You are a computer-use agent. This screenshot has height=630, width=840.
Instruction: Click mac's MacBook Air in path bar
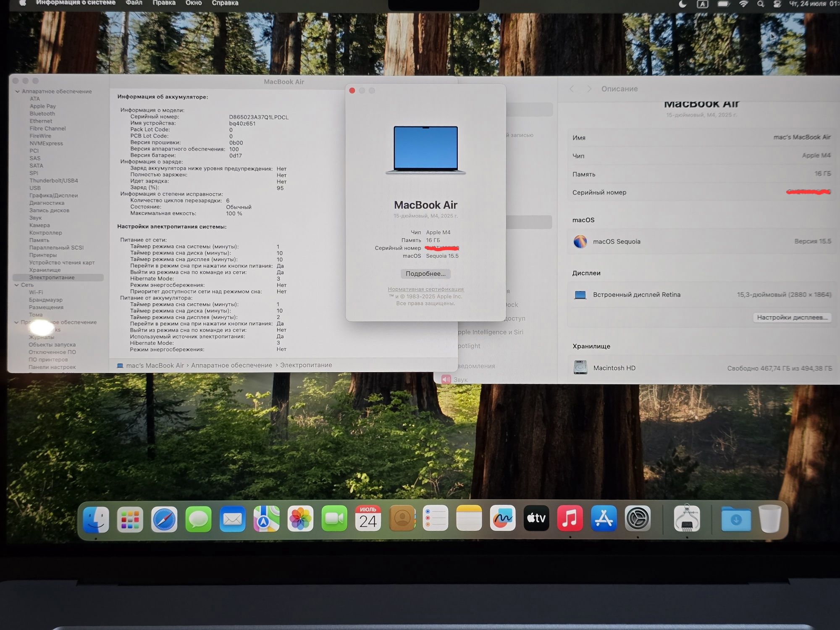pos(155,365)
